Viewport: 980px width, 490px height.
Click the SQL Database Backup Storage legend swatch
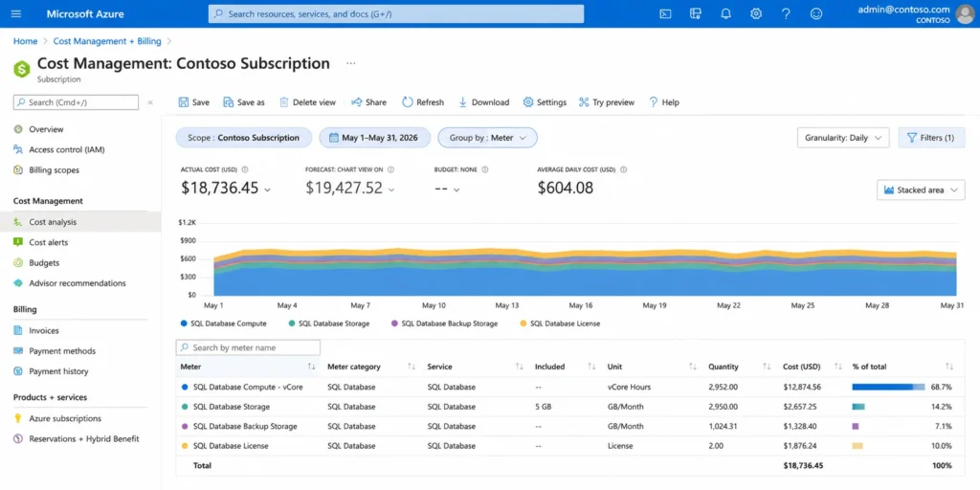click(x=394, y=323)
